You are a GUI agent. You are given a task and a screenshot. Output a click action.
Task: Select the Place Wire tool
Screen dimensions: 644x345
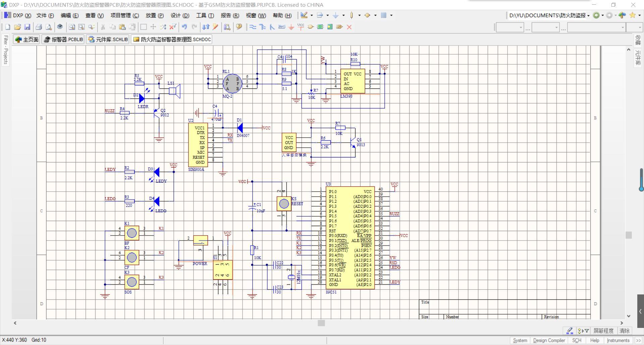tap(253, 27)
